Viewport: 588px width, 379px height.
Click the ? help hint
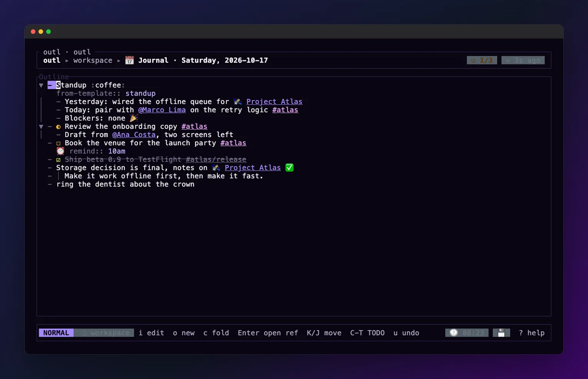coord(531,333)
